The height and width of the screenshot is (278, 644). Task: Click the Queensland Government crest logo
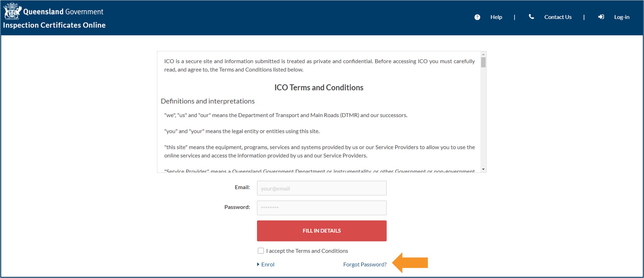pyautogui.click(x=12, y=11)
